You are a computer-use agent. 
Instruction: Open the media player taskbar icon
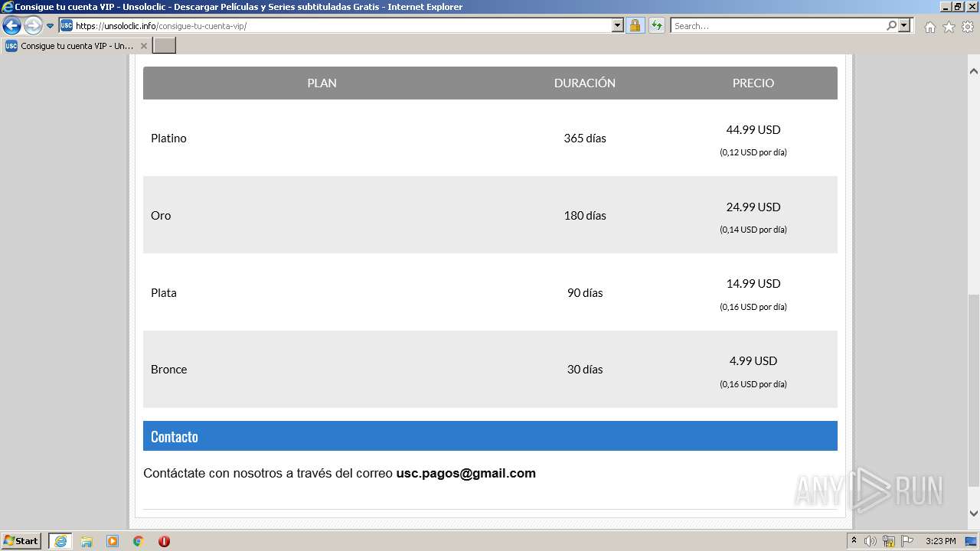tap(113, 541)
